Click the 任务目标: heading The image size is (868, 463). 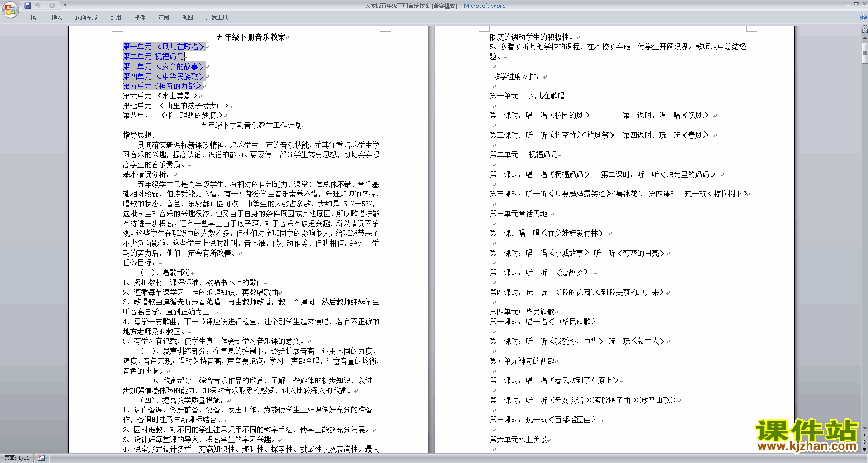(139, 262)
